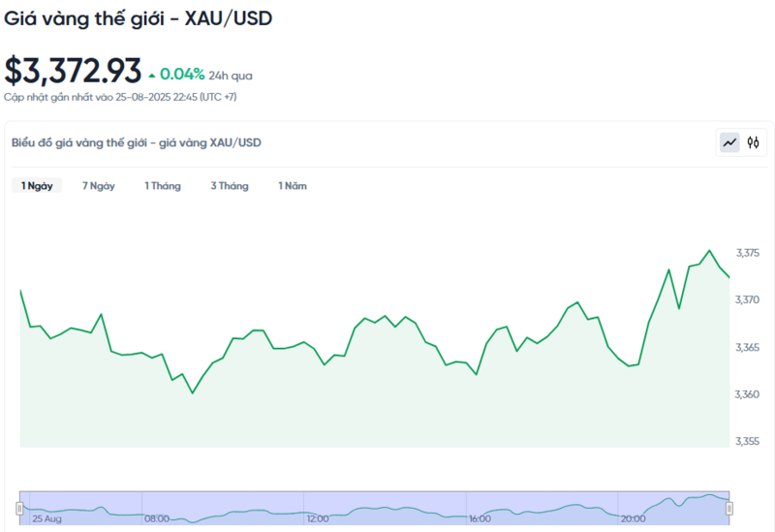The width and height of the screenshot is (775, 532).
Task: Click the 0.04% 24h change value
Action: point(182,74)
